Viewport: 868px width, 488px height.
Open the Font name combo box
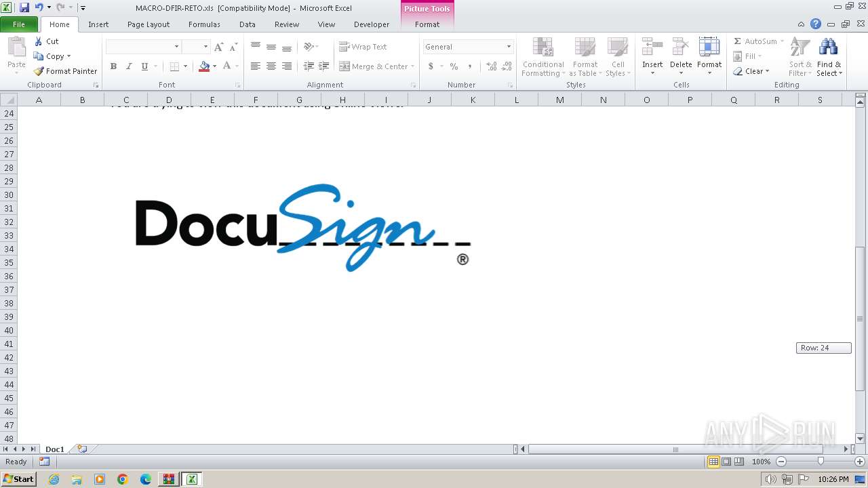point(143,47)
